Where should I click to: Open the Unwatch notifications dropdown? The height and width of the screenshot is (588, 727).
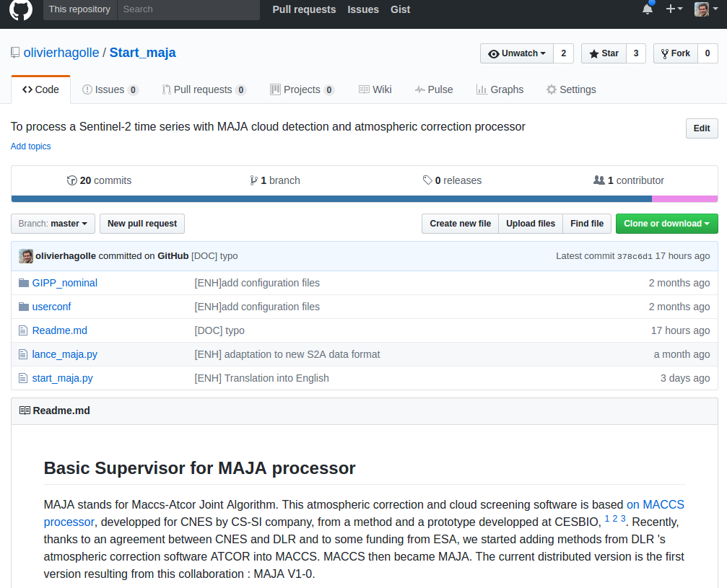click(517, 53)
